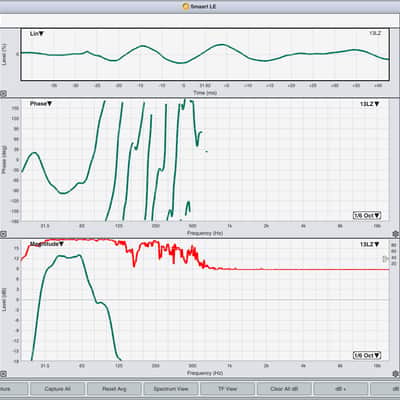The height and width of the screenshot is (400, 400).
Task: Open the 13LZ dropdown in magnitude pane
Action: click(369, 244)
